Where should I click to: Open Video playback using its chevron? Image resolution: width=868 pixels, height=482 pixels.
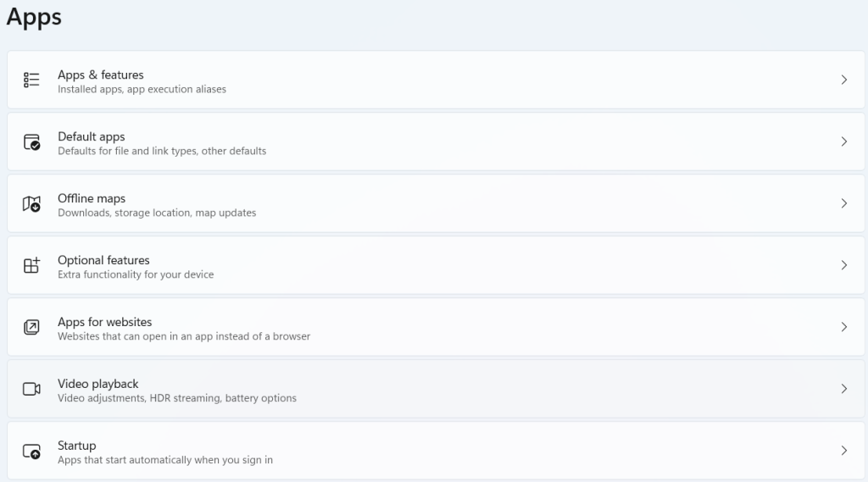(844, 389)
